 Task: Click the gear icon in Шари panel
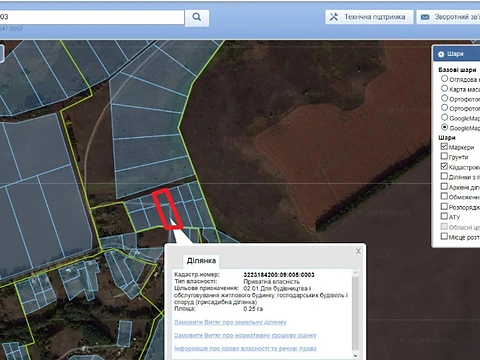[441, 54]
